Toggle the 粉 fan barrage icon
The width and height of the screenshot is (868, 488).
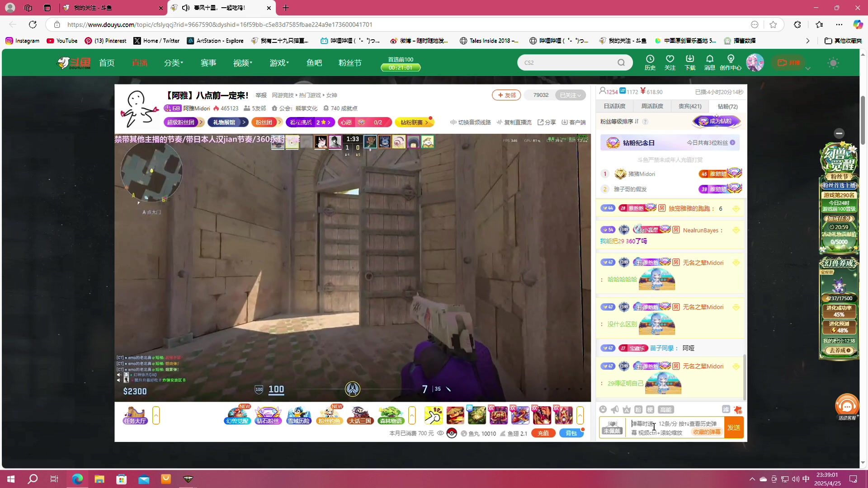pyautogui.click(x=638, y=409)
